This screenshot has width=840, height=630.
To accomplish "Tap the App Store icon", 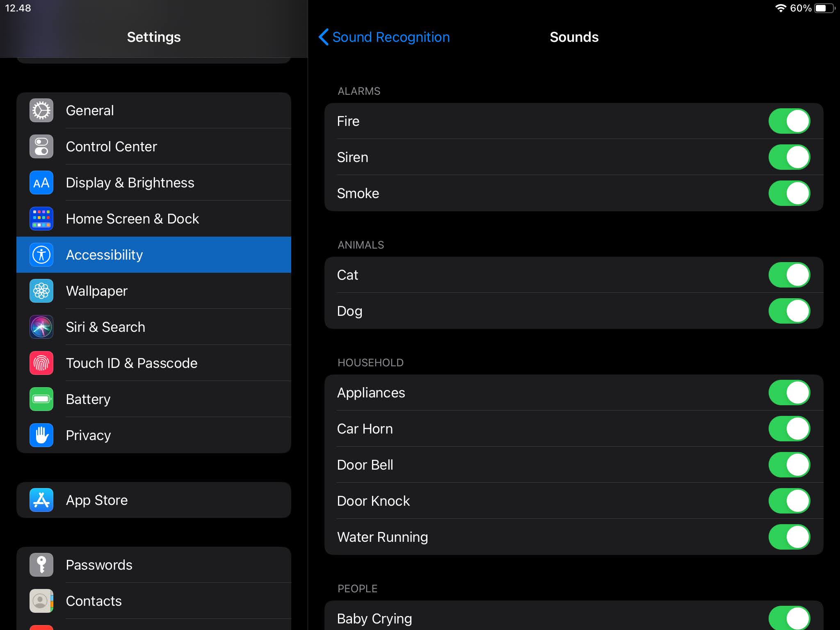I will (x=41, y=500).
